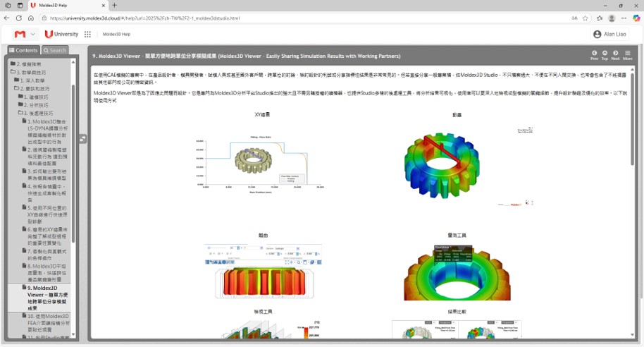Open the browser workspaces icon
The width and height of the screenshot is (644, 347).
[x=8, y=6]
